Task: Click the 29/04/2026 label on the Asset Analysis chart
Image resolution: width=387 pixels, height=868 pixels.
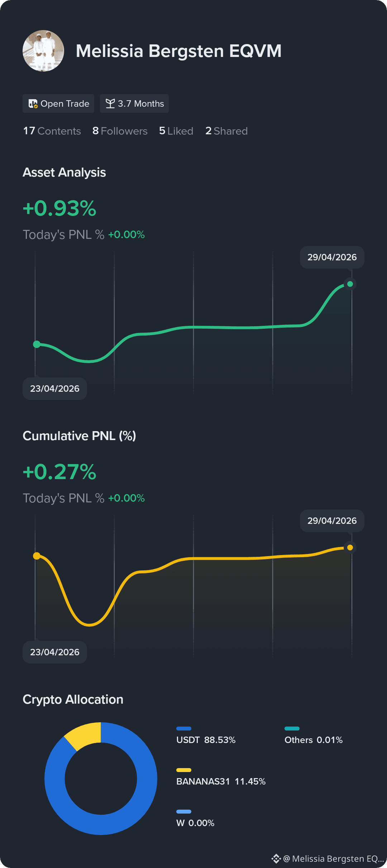Action: 332,257
